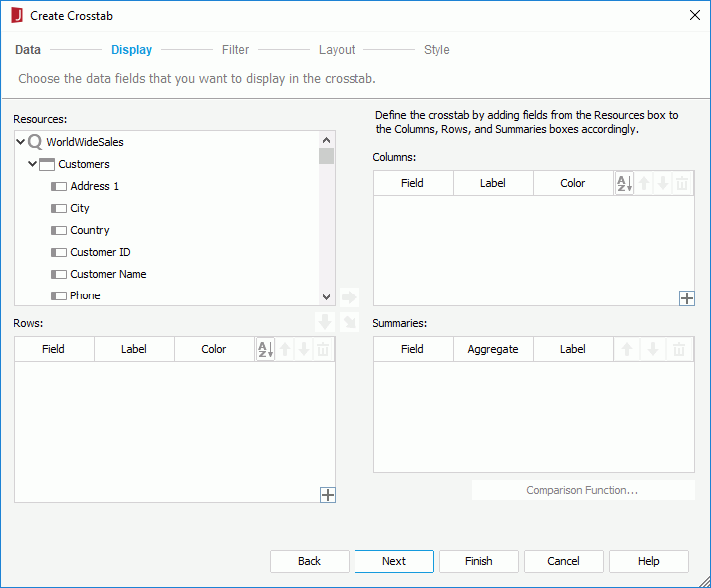Click the Label header in Rows table
This screenshot has width=711, height=588.
click(134, 350)
